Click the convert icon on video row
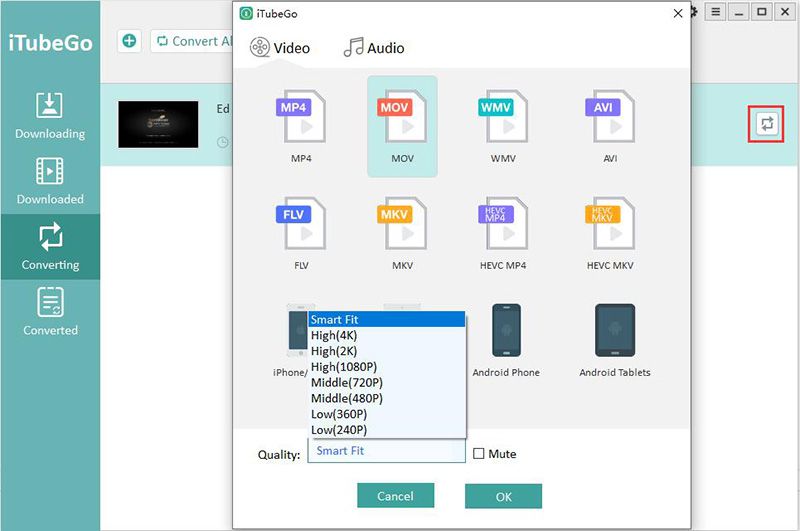 [x=766, y=124]
